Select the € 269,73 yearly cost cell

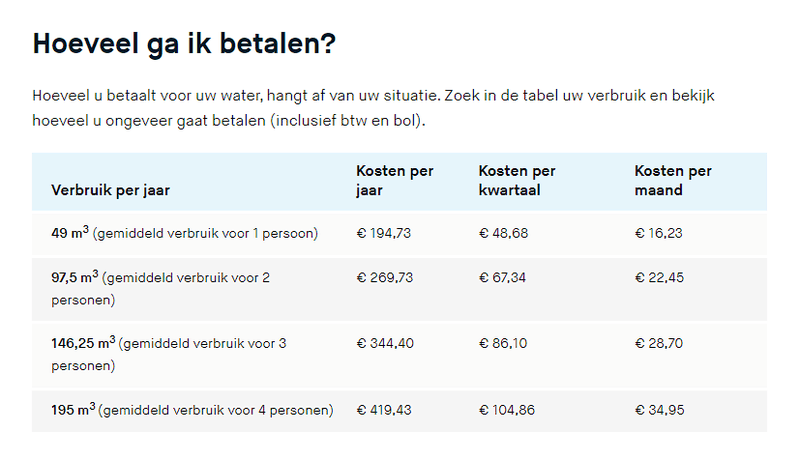[384, 277]
